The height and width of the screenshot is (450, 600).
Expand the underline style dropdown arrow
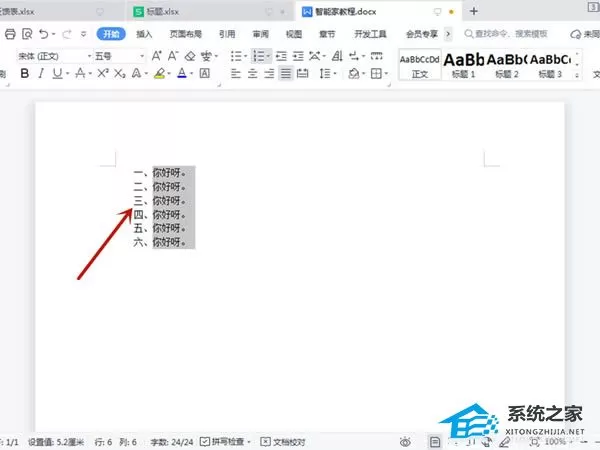tap(67, 73)
